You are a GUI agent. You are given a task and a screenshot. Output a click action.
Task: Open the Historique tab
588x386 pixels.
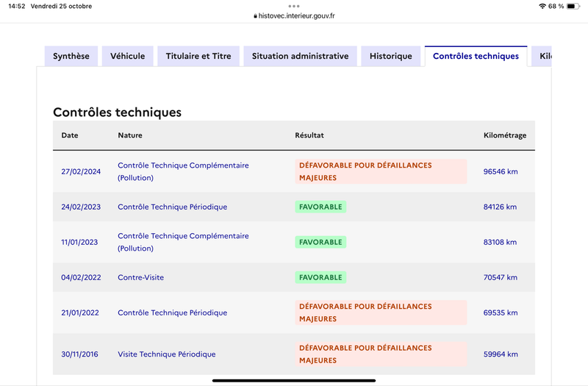(391, 57)
